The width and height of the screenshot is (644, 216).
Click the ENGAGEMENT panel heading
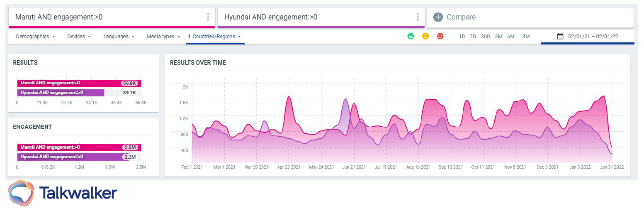coord(32,127)
